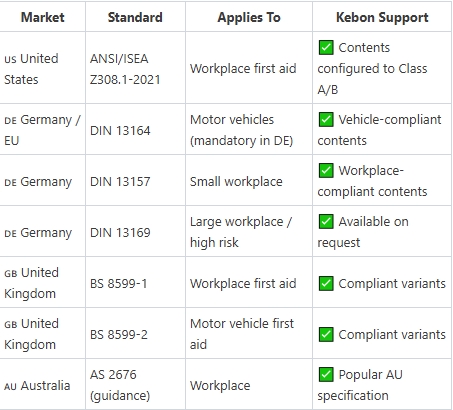Click the AU flag code before Australia

[10, 386]
